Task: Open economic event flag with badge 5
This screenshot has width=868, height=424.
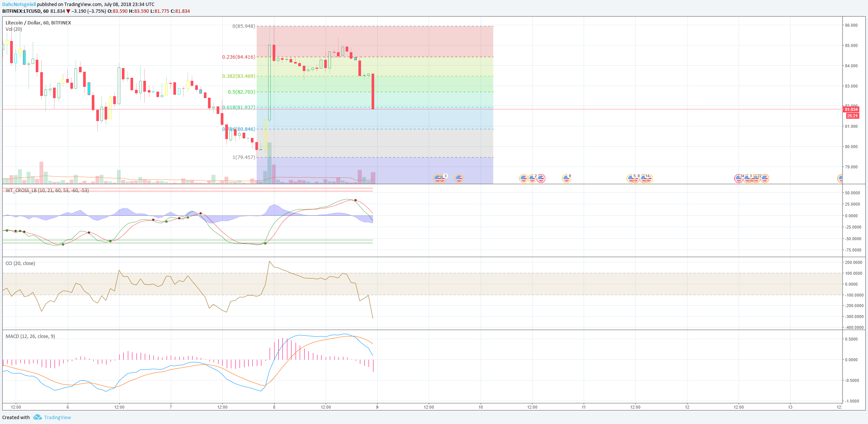Action: pos(631,179)
